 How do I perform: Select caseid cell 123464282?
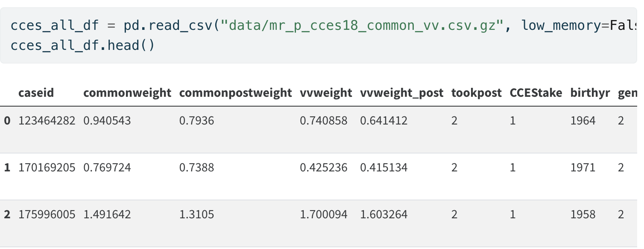[x=47, y=121]
